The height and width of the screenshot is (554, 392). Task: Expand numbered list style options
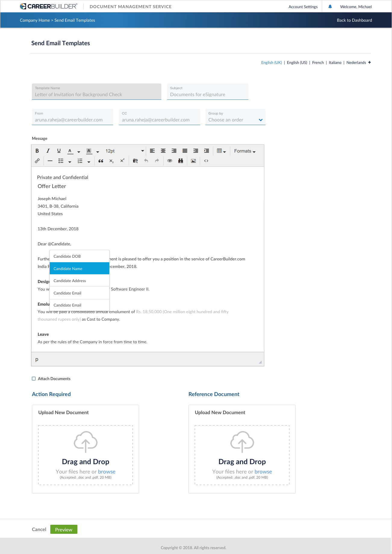[x=89, y=162]
